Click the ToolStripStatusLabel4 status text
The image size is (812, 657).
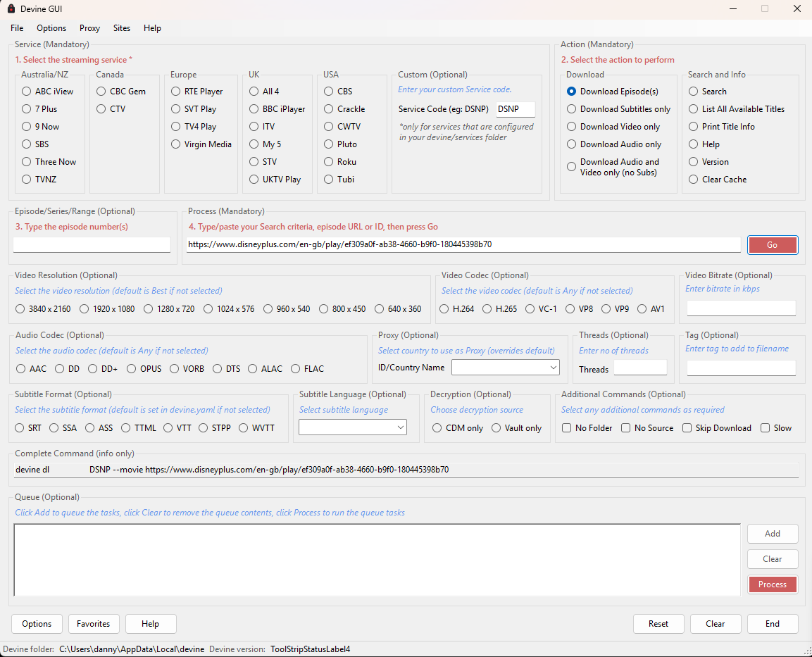tap(310, 649)
